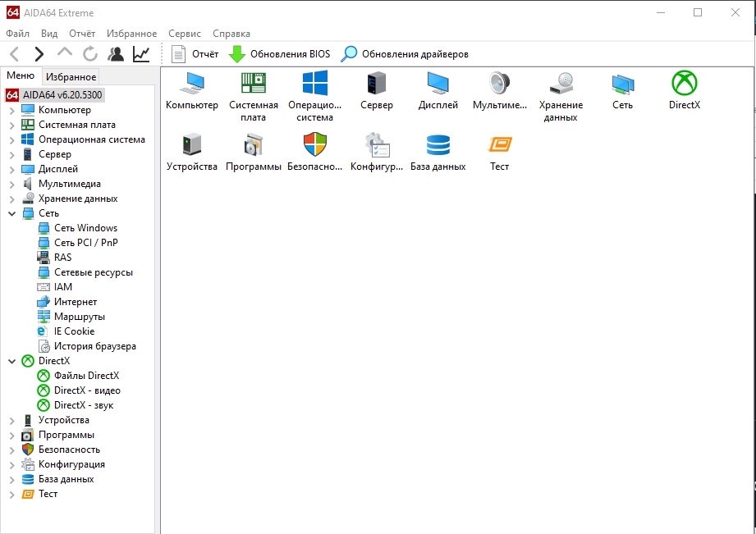Select RAS in the tree
This screenshot has height=534, width=756.
pyautogui.click(x=55, y=258)
